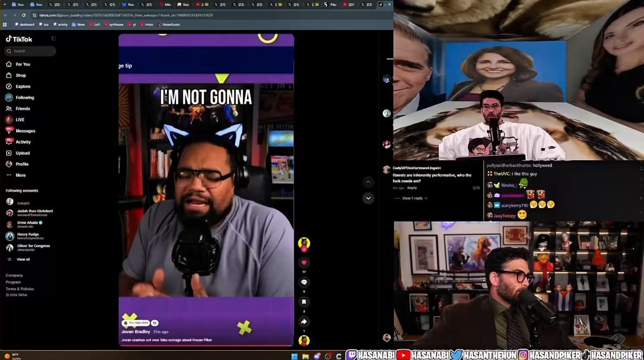
Task: Open the Upload page
Action: [18, 153]
